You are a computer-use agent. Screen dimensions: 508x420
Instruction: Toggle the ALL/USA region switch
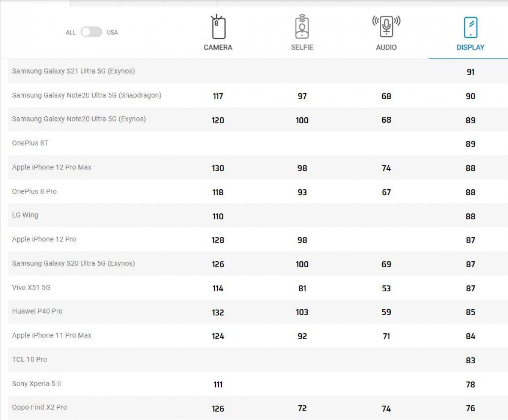pos(91,32)
